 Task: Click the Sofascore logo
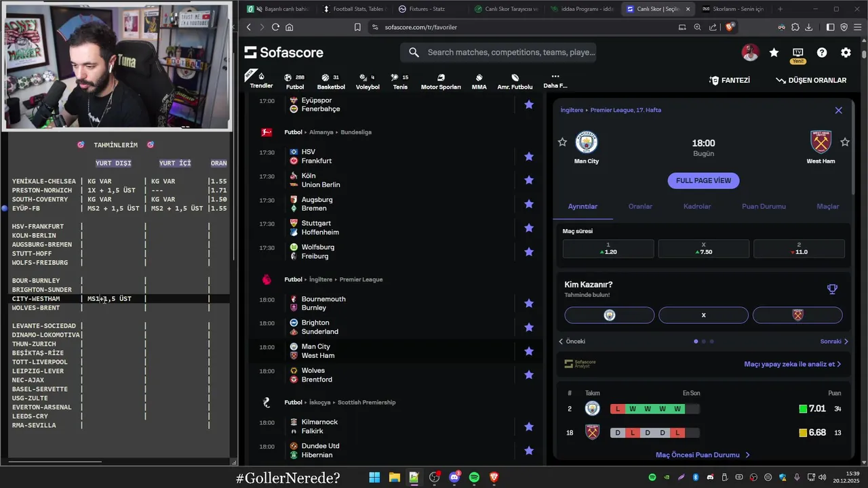pyautogui.click(x=284, y=52)
